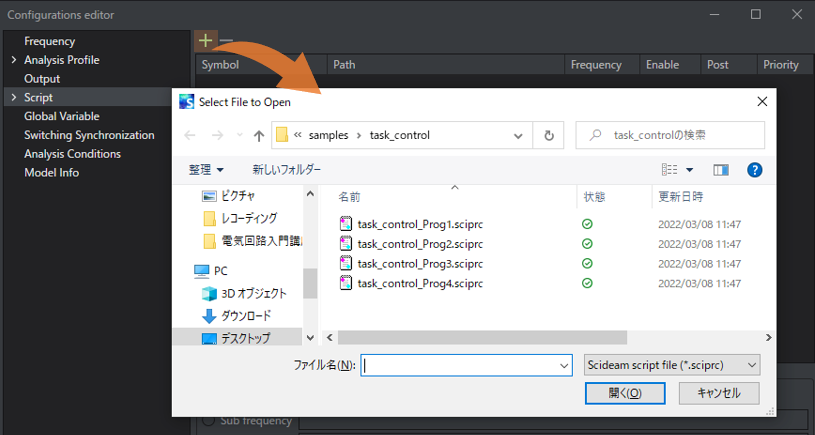Open view options dropdown arrow
815x435 pixels.
point(690,170)
